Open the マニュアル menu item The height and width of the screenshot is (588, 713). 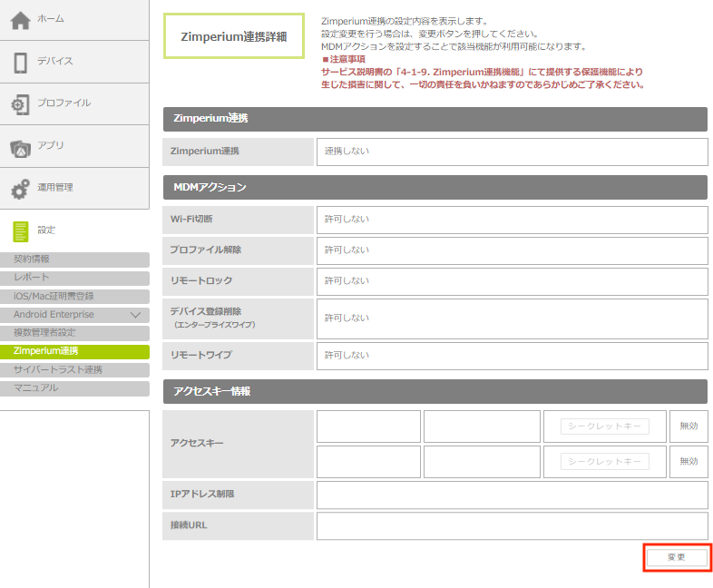[74, 388]
